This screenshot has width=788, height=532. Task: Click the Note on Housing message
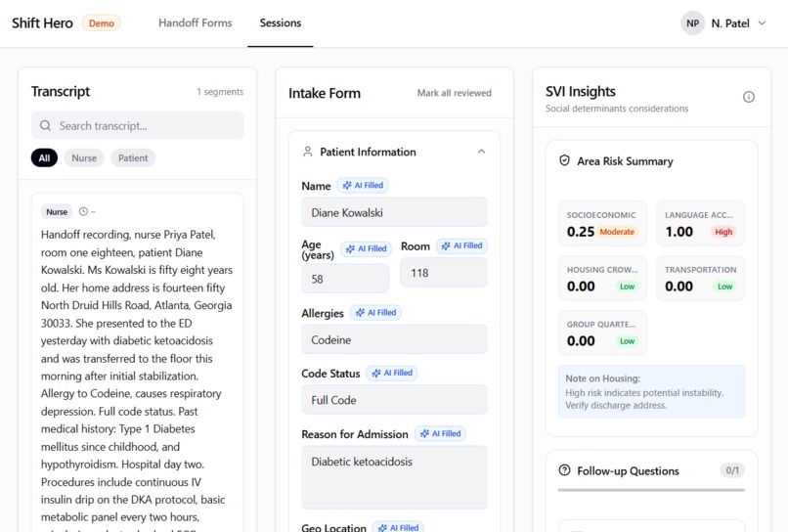click(x=651, y=392)
